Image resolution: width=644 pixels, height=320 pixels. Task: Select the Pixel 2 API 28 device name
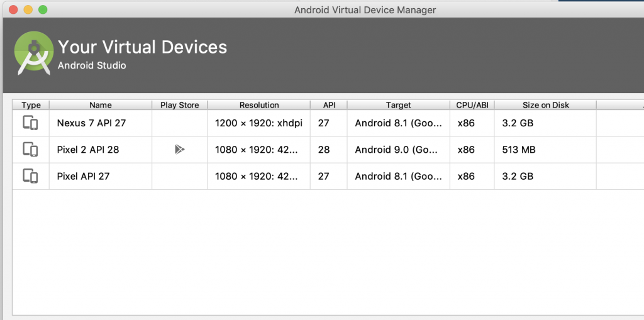(x=88, y=150)
